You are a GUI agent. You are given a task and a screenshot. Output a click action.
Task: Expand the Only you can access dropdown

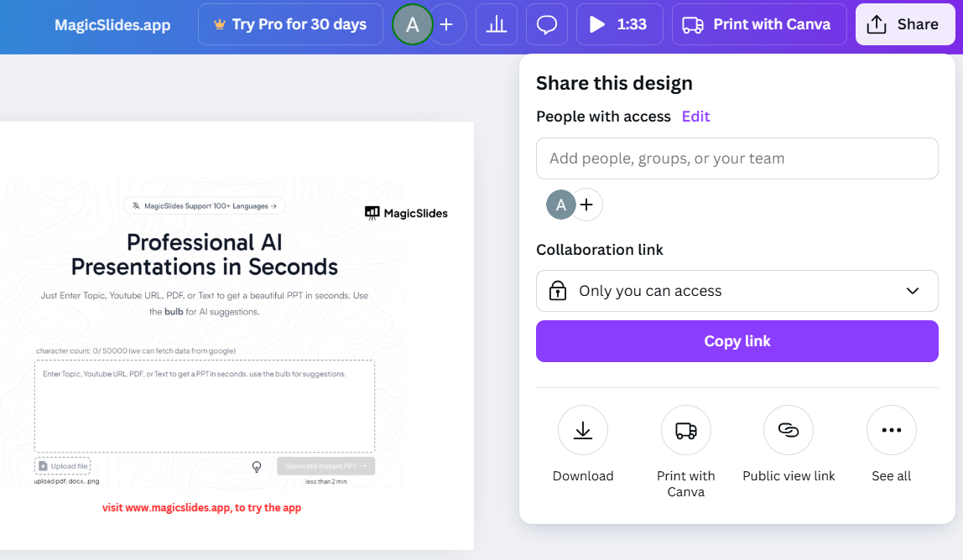(x=737, y=291)
